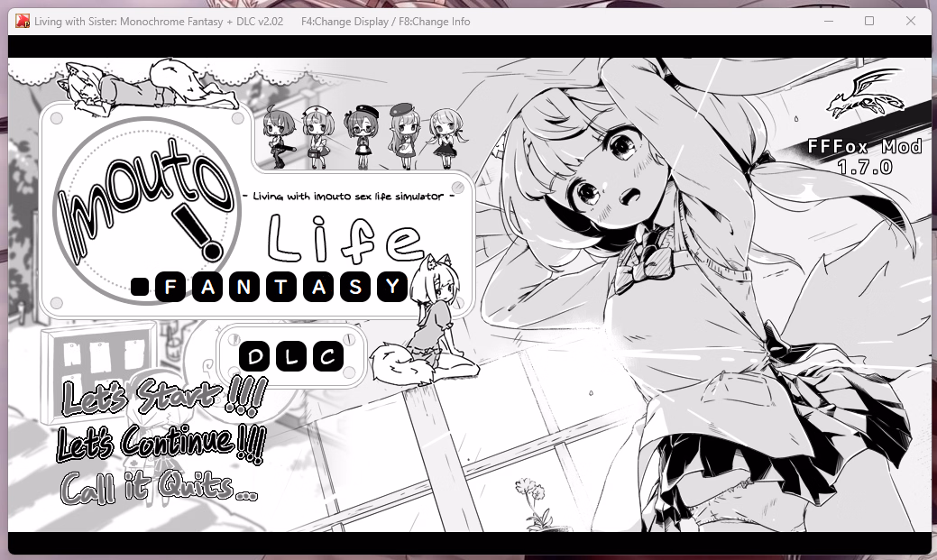
Task: Click the Let's Start !!! menu option
Action: [164, 397]
